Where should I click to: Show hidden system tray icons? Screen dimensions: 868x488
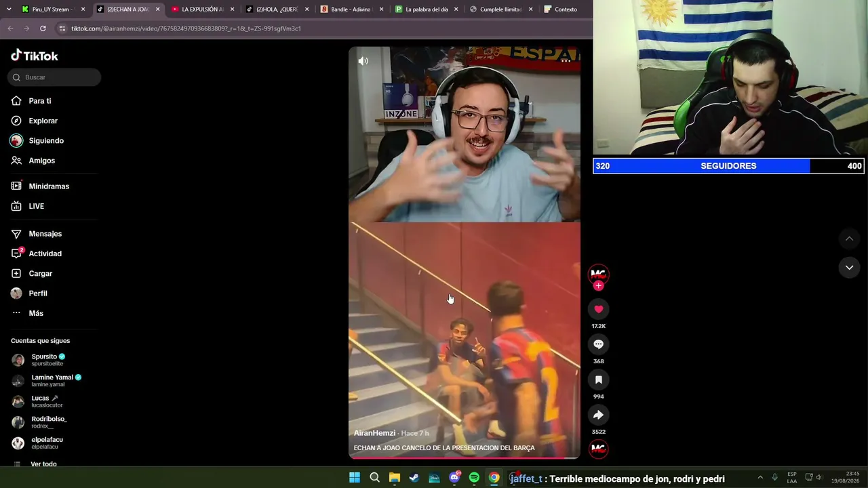pyautogui.click(x=760, y=478)
